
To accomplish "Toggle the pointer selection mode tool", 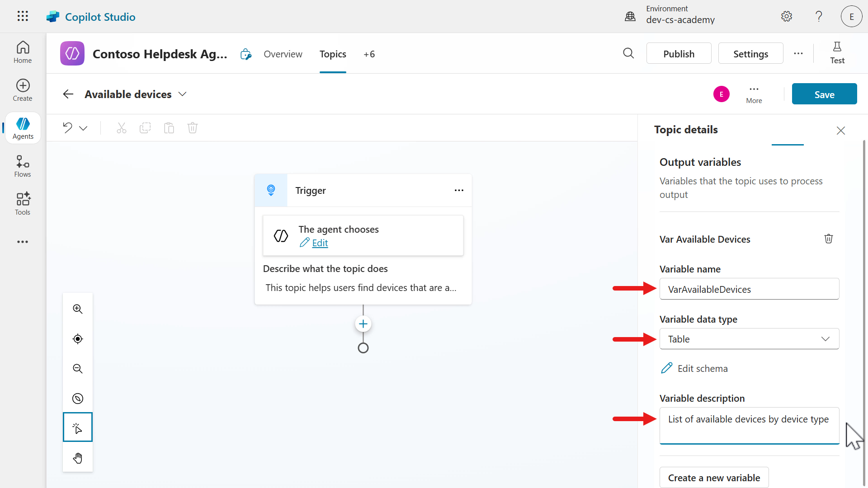I will pos(78,427).
